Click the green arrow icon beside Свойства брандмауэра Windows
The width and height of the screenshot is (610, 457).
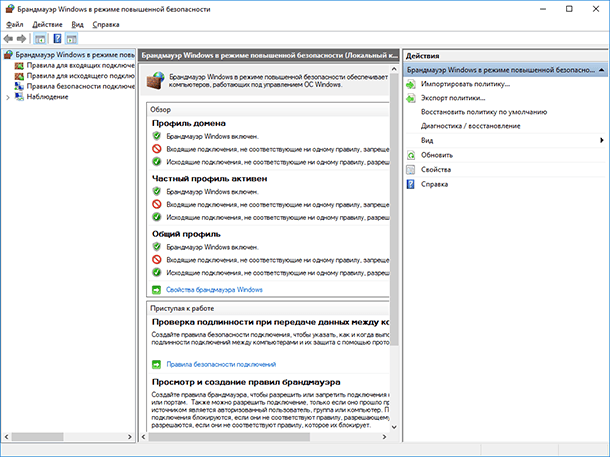[156, 290]
